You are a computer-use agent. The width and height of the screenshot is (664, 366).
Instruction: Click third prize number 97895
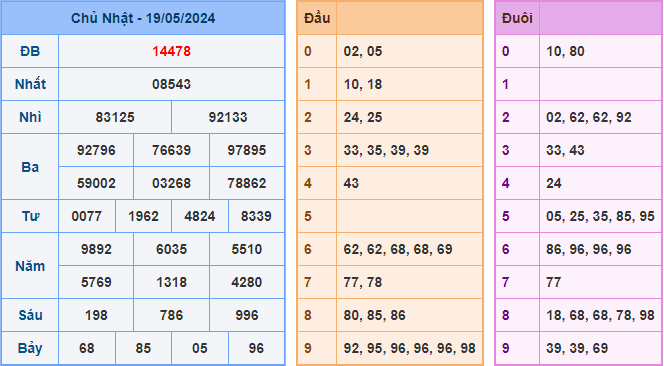[247, 150]
